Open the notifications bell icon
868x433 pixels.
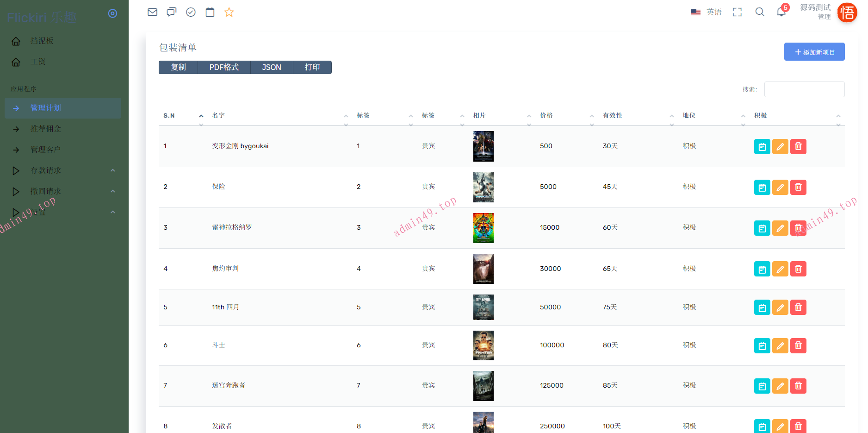[x=781, y=12]
